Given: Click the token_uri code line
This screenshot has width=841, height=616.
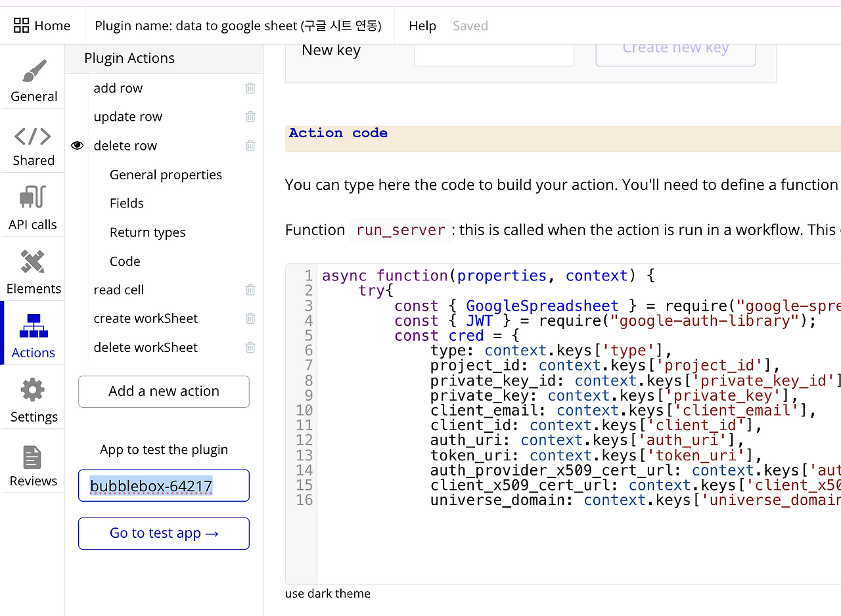Looking at the screenshot, I should (x=596, y=456).
